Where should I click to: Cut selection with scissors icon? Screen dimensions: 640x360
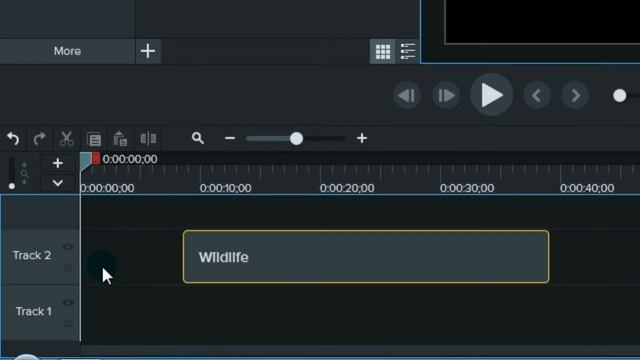click(x=66, y=139)
